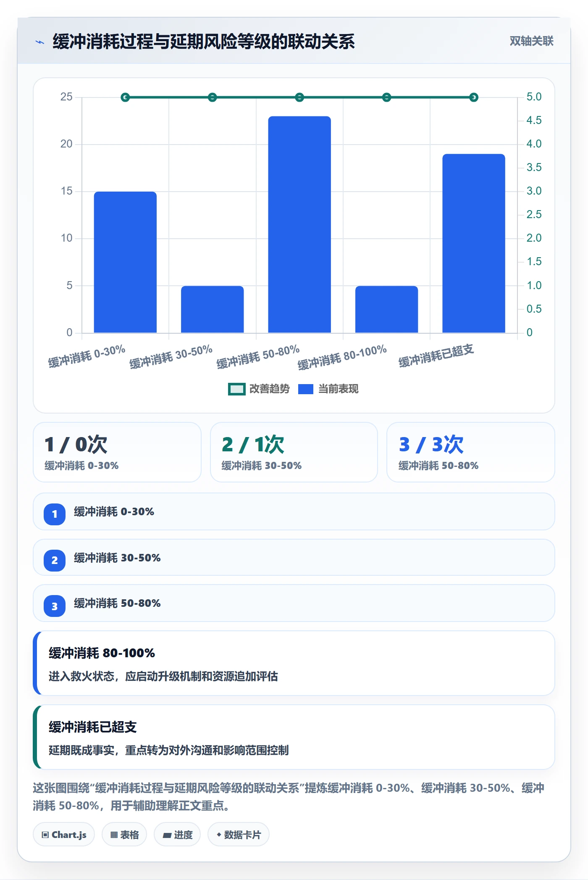Click the diamond icon in 数据卡片 tag
This screenshot has height=880, width=588.
point(219,835)
